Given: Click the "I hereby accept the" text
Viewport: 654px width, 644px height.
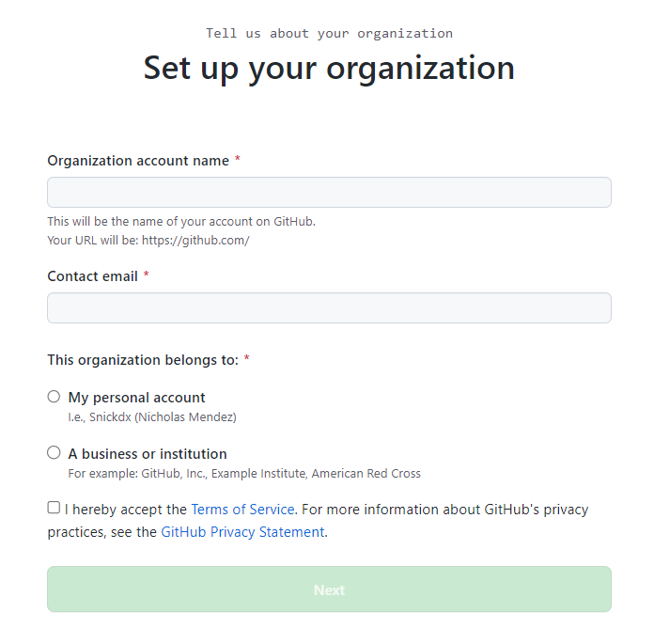Looking at the screenshot, I should (126, 510).
